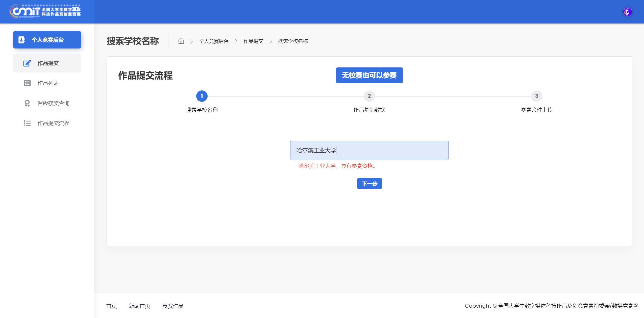The image size is (644, 318).
Task: Open 新闻首页 footer link
Action: [139, 306]
